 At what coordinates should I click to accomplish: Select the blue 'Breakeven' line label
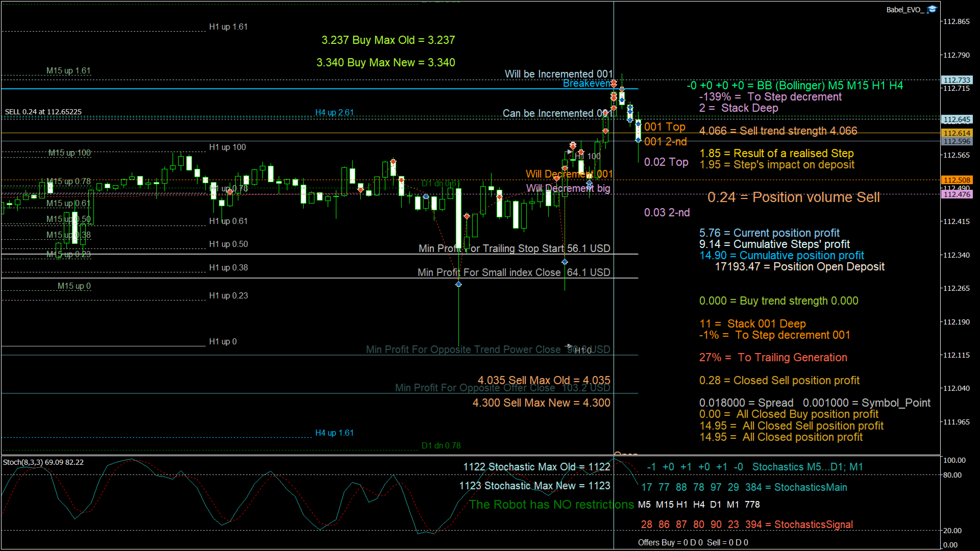coord(587,83)
